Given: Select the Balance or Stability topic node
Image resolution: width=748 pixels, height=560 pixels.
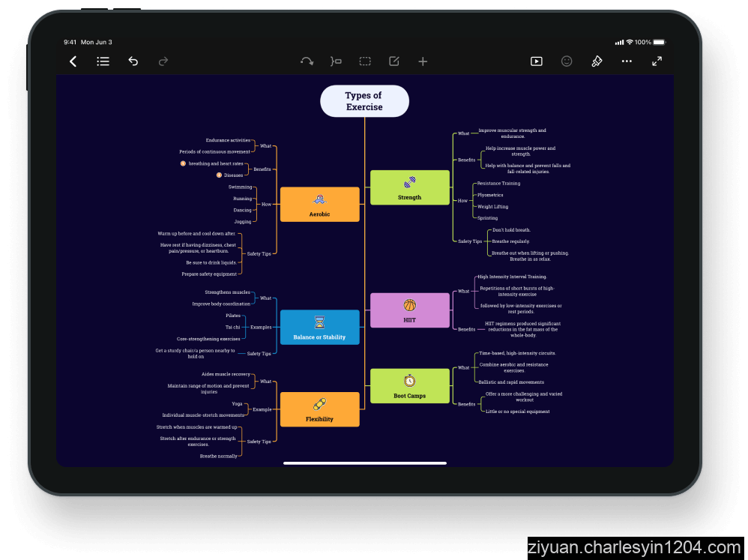Looking at the screenshot, I should [319, 327].
